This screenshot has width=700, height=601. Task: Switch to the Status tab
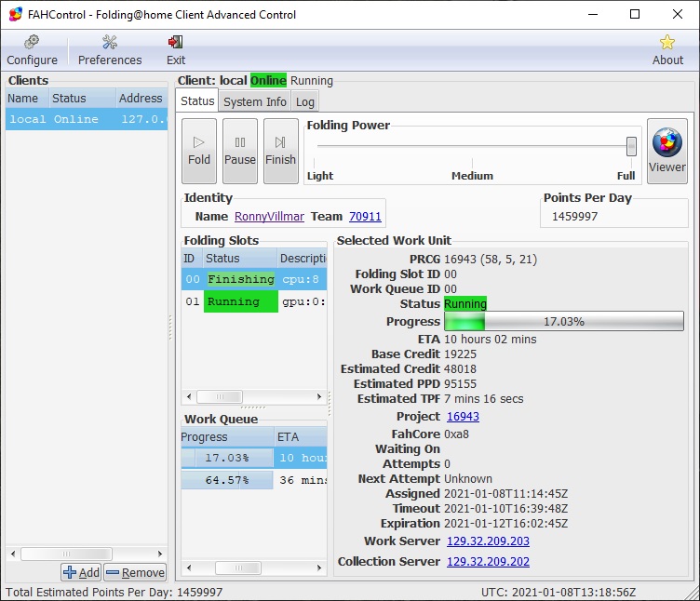pos(197,100)
